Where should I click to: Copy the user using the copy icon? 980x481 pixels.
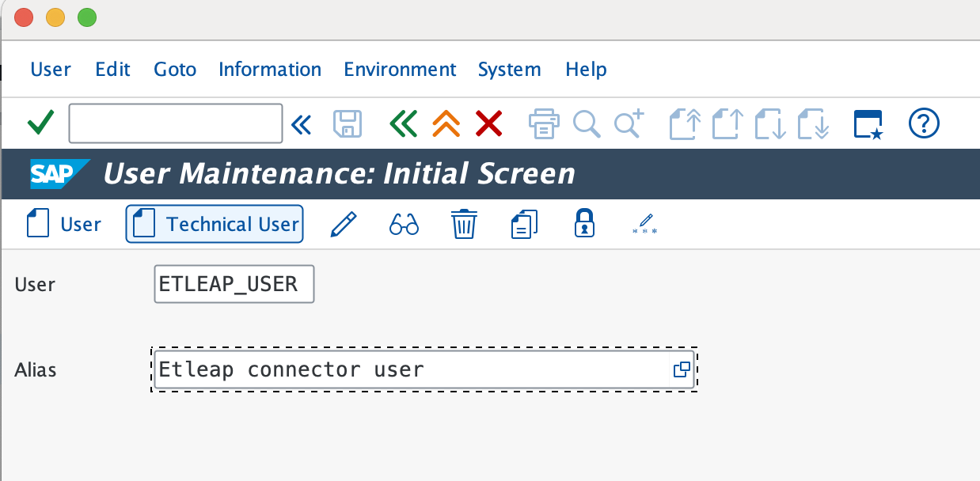pyautogui.click(x=523, y=224)
